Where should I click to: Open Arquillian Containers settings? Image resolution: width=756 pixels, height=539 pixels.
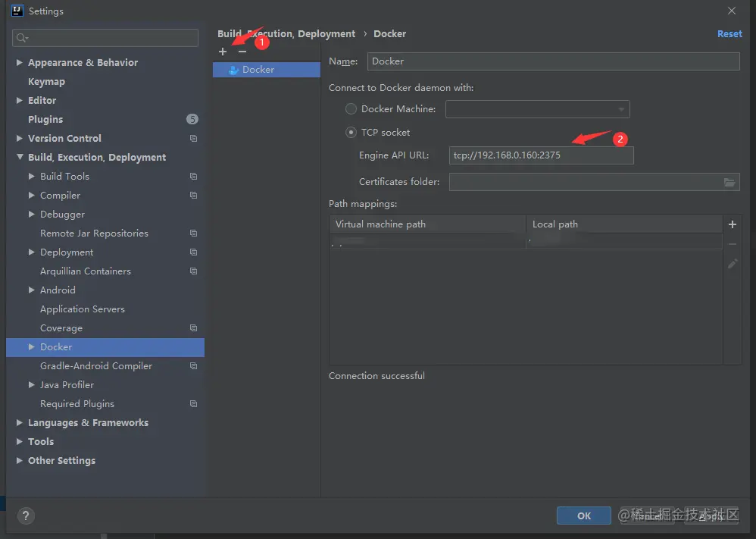(86, 271)
